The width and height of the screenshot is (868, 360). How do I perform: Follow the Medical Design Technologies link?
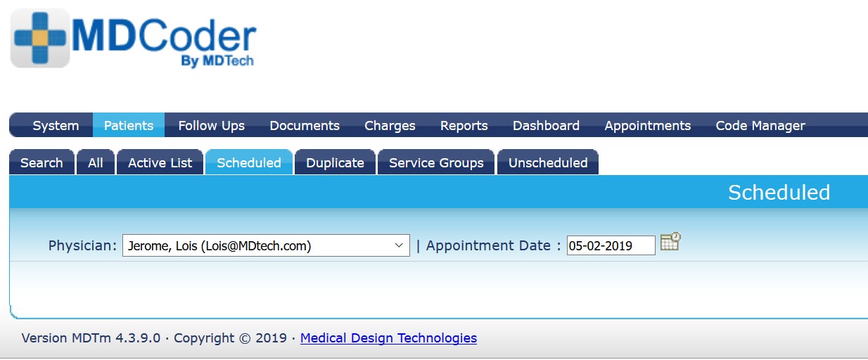(x=388, y=338)
